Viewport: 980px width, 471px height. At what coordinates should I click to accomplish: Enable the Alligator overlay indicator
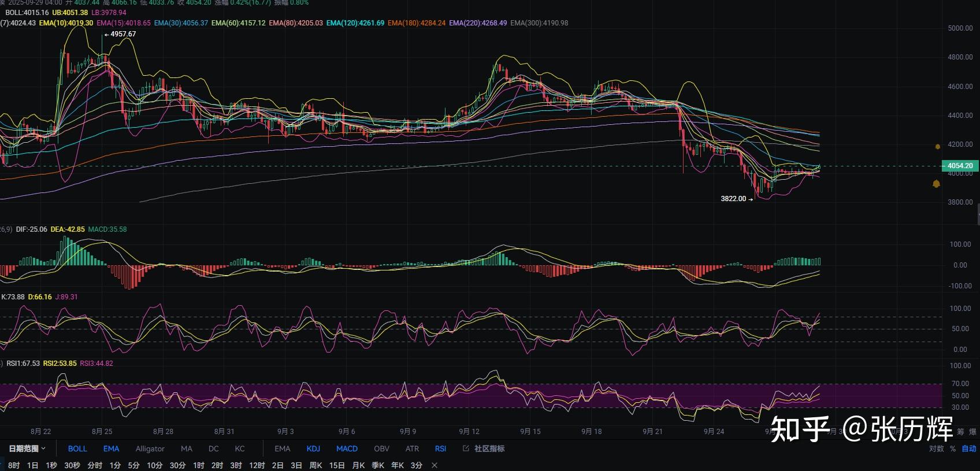tap(150, 448)
